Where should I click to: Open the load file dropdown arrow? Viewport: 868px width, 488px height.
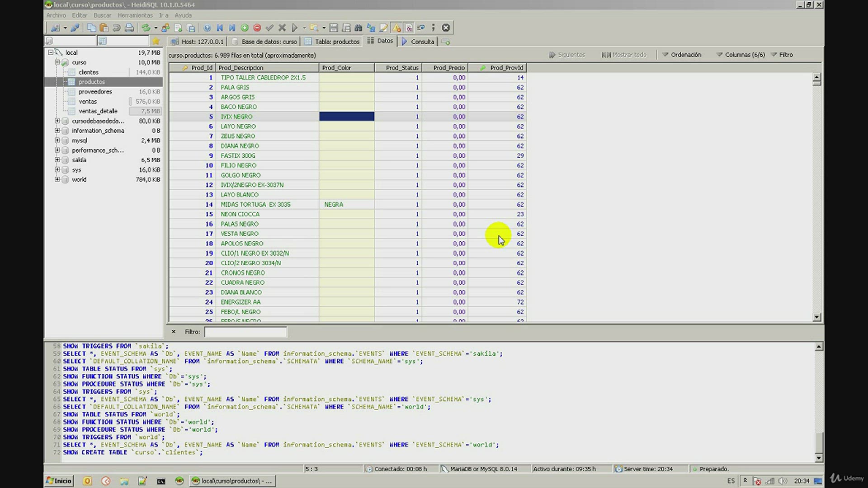click(x=324, y=28)
